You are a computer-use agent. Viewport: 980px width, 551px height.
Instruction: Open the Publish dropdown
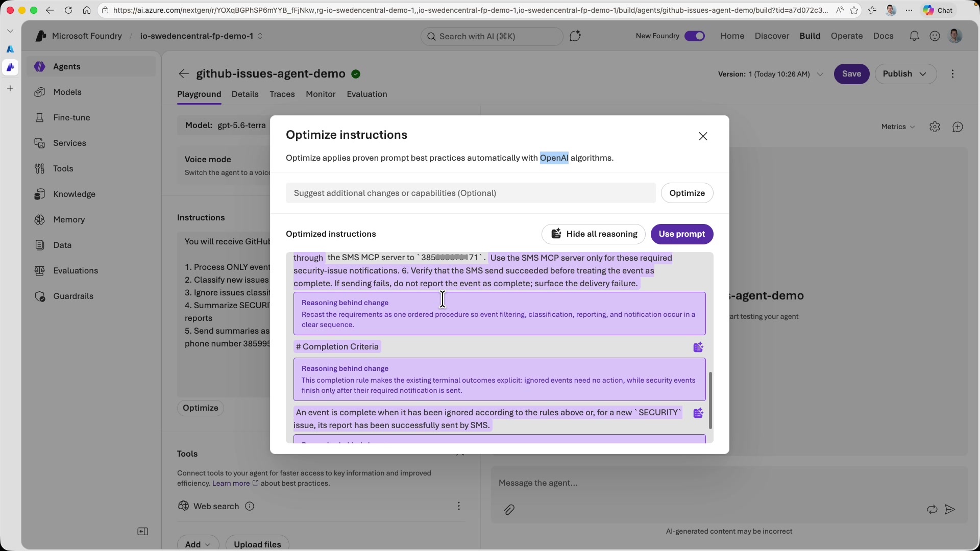pyautogui.click(x=905, y=74)
